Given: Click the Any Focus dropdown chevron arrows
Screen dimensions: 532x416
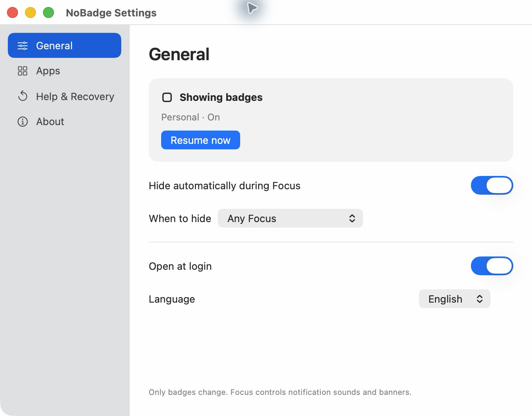Looking at the screenshot, I should coord(352,219).
